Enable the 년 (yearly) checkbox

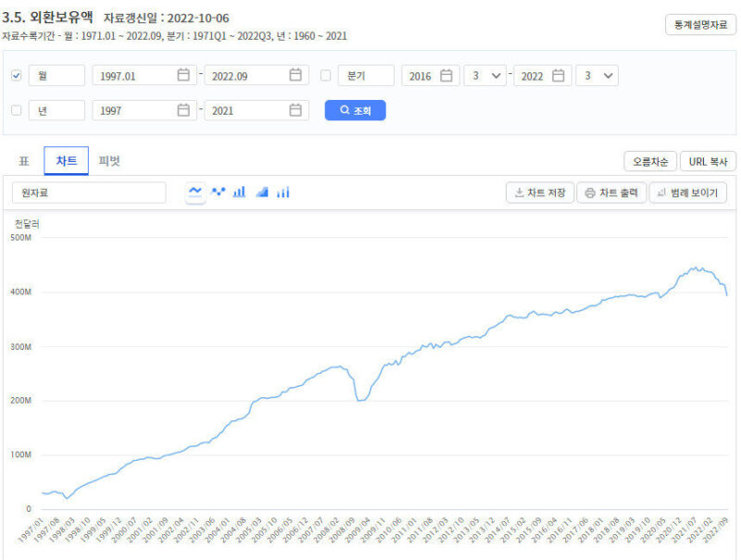[16, 110]
